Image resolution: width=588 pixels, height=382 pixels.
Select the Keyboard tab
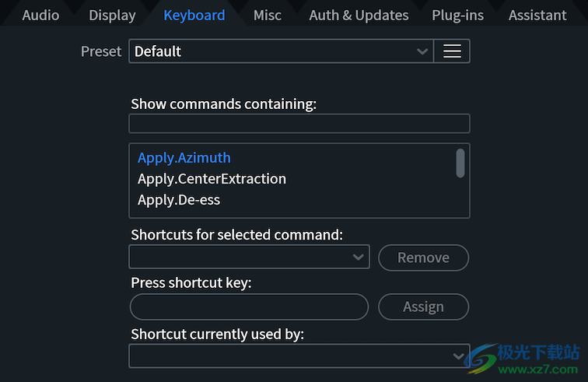point(194,15)
